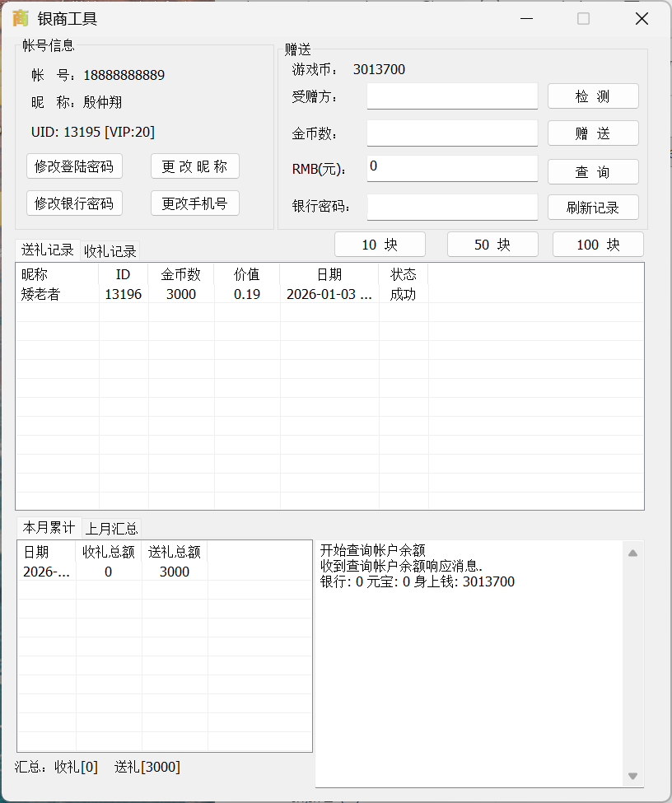Screen dimensions: 672x803
Task: Click the 金币数 amount input field
Action: pyautogui.click(x=451, y=133)
